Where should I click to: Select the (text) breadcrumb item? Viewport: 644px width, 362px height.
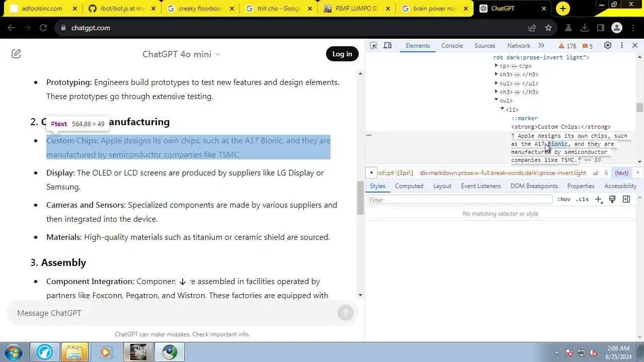click(x=622, y=172)
